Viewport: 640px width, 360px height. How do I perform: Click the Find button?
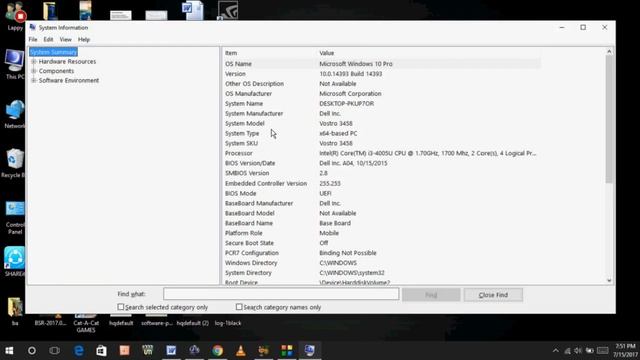pyautogui.click(x=431, y=295)
